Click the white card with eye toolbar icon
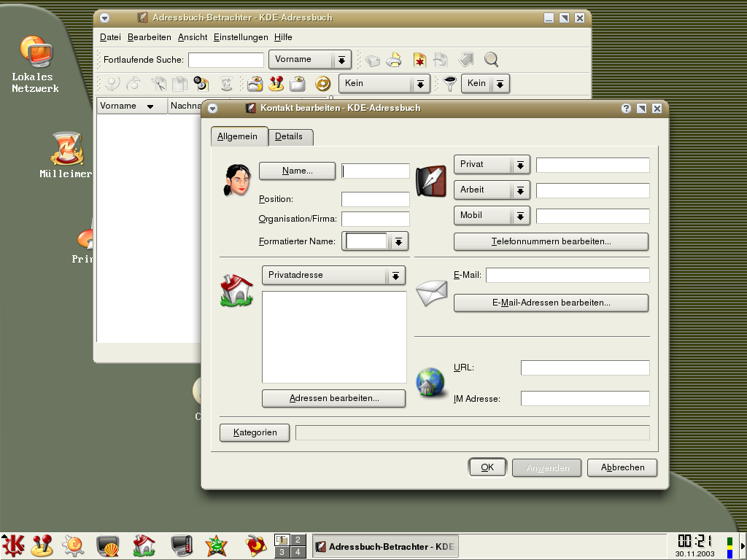This screenshot has width=747, height=560. (x=298, y=84)
